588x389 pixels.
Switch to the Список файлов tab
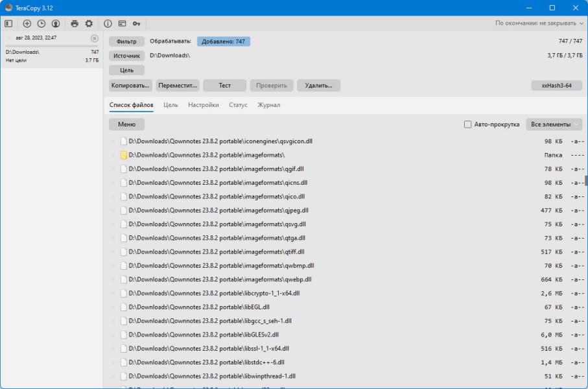coord(131,105)
